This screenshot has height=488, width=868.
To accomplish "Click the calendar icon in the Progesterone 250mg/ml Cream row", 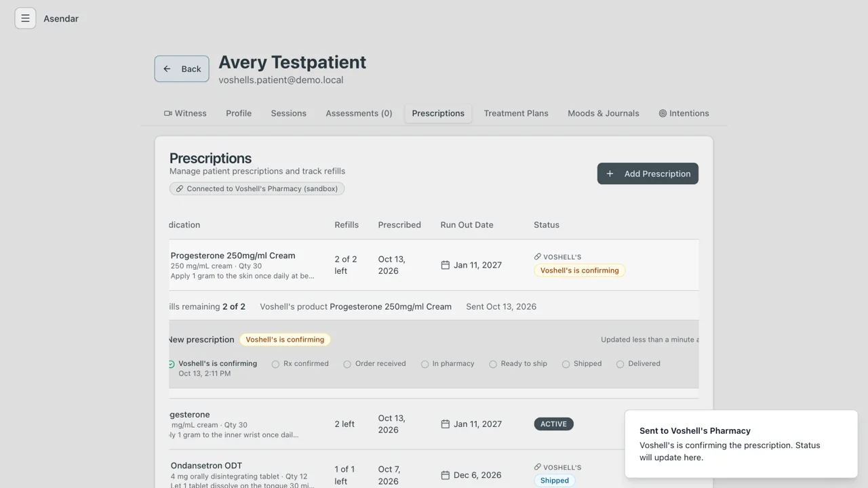I will pos(446,265).
